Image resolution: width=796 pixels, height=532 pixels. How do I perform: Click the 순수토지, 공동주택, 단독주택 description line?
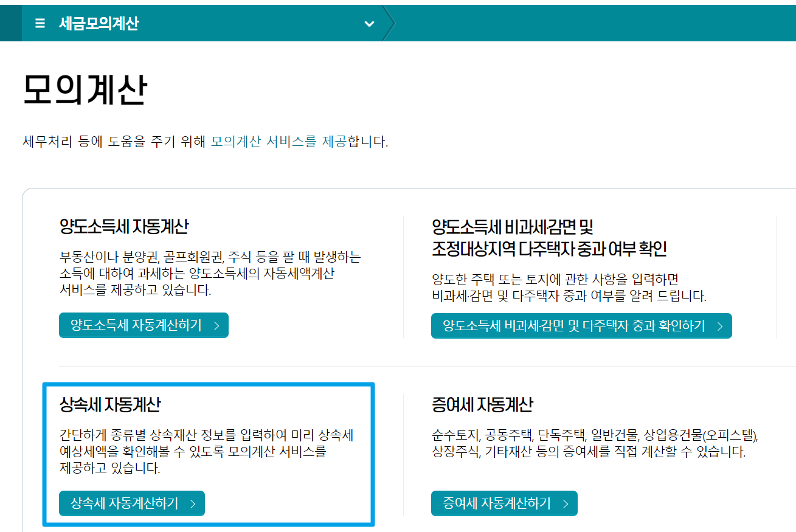click(x=595, y=435)
